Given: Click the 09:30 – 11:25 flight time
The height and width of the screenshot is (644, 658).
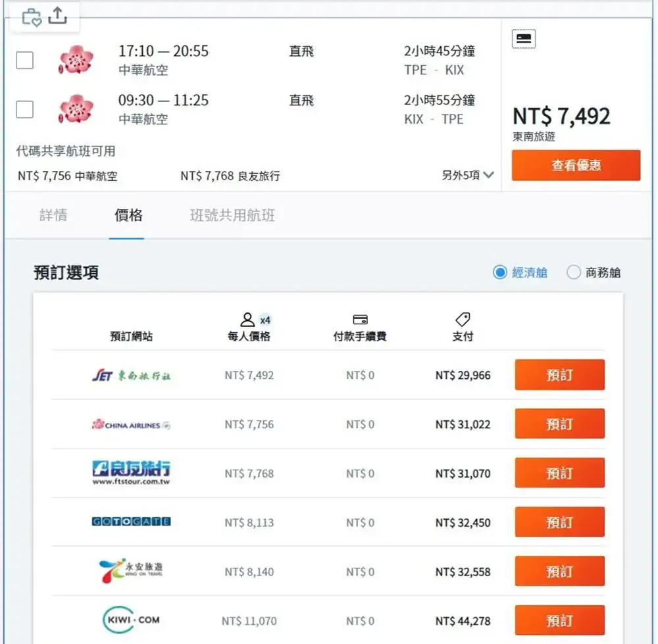Looking at the screenshot, I should 163,100.
